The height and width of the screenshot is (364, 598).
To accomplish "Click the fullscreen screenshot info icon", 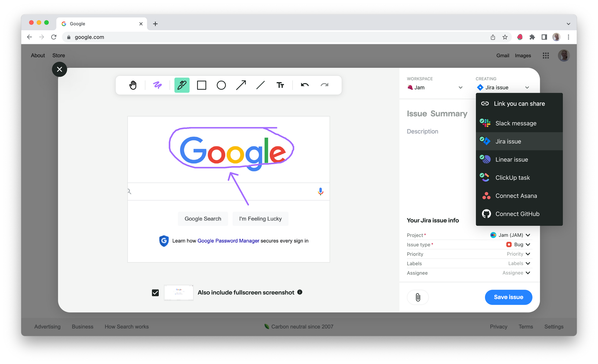I will click(300, 292).
